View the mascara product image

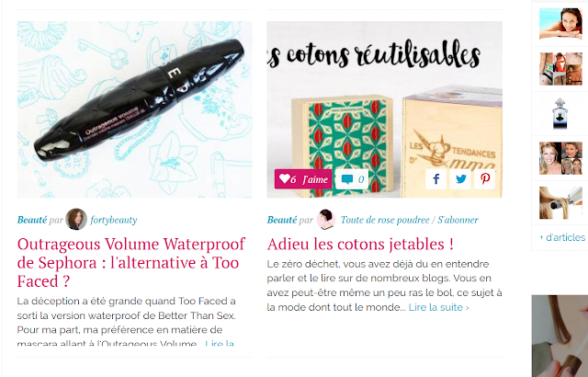(135, 109)
